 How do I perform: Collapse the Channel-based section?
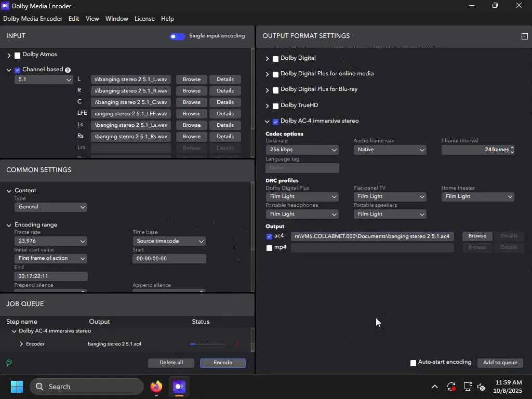click(x=9, y=70)
